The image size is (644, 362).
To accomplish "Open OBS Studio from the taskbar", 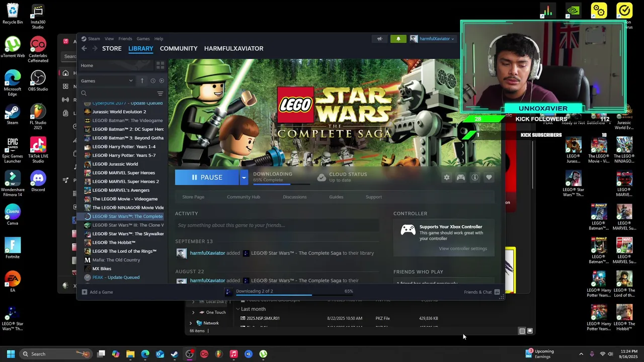I will pyautogui.click(x=189, y=354).
